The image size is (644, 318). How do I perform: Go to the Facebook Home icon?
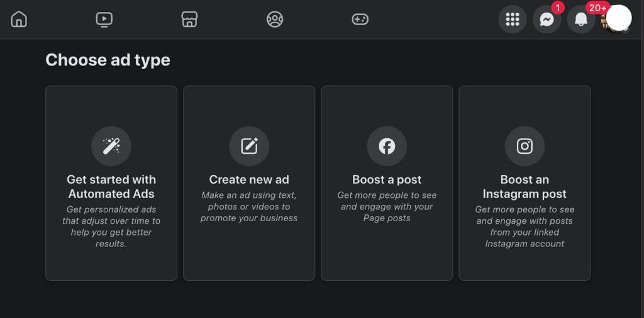(x=19, y=19)
